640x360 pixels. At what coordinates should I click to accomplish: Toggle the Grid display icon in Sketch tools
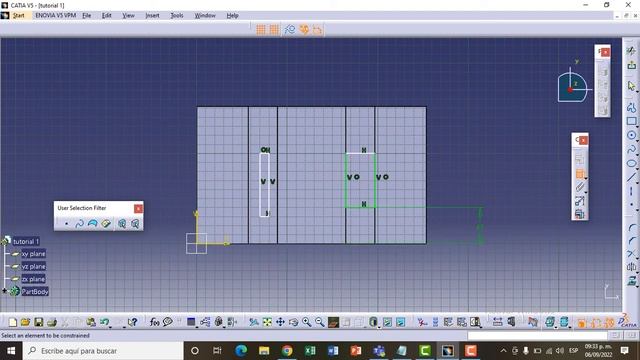click(261, 29)
